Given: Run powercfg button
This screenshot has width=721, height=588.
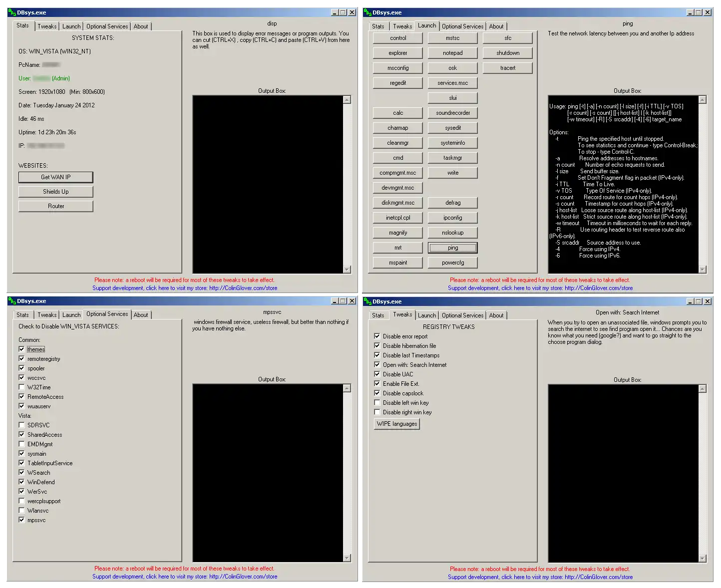Looking at the screenshot, I should (453, 263).
